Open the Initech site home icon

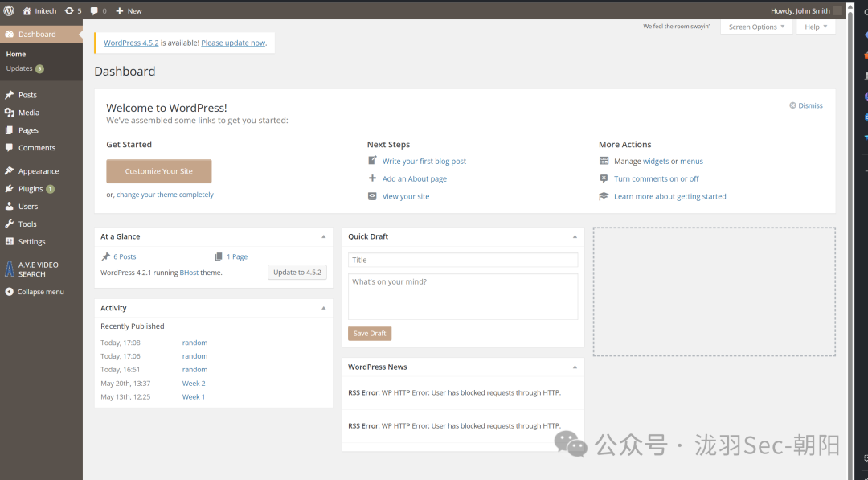pos(27,10)
